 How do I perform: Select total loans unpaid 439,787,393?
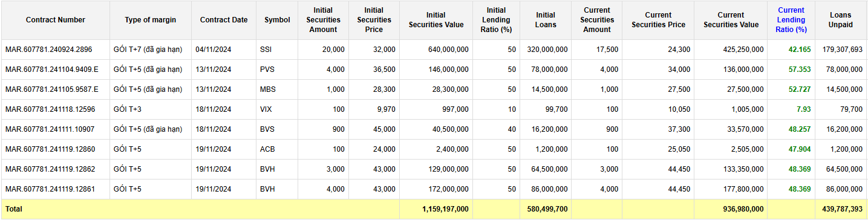843,209
